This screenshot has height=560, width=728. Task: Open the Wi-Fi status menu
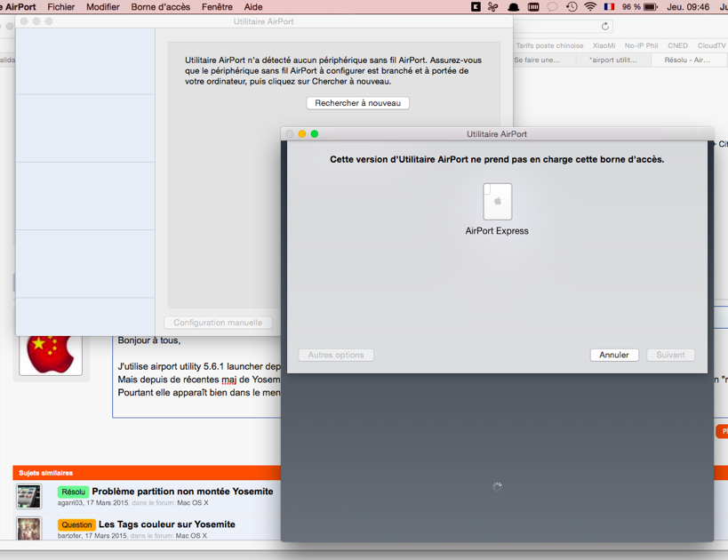[x=590, y=7]
